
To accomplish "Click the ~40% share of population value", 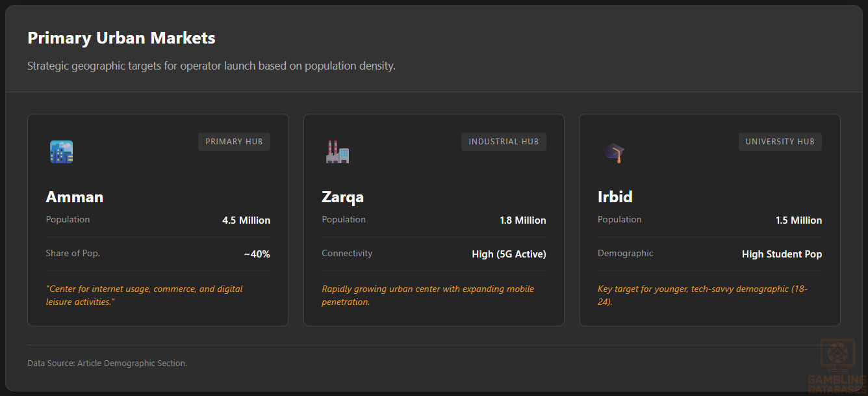I will (257, 254).
